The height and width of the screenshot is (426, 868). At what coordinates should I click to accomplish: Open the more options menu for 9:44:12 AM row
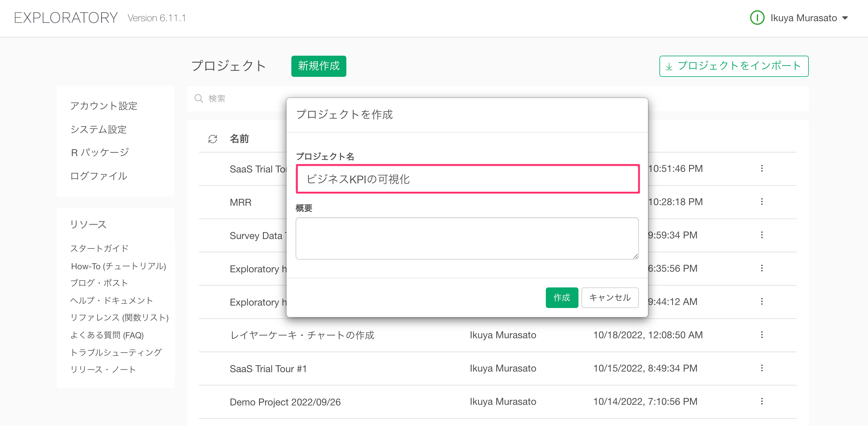(x=762, y=302)
